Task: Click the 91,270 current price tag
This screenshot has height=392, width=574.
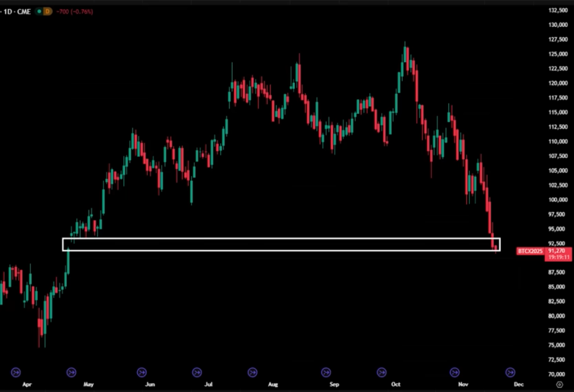Action: [558, 251]
